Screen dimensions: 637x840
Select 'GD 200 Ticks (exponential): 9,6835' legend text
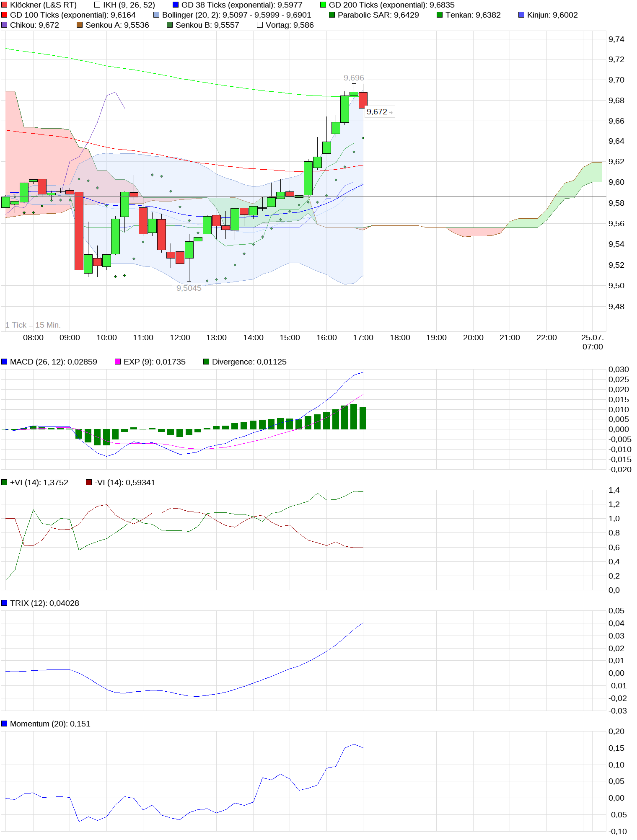point(392,5)
